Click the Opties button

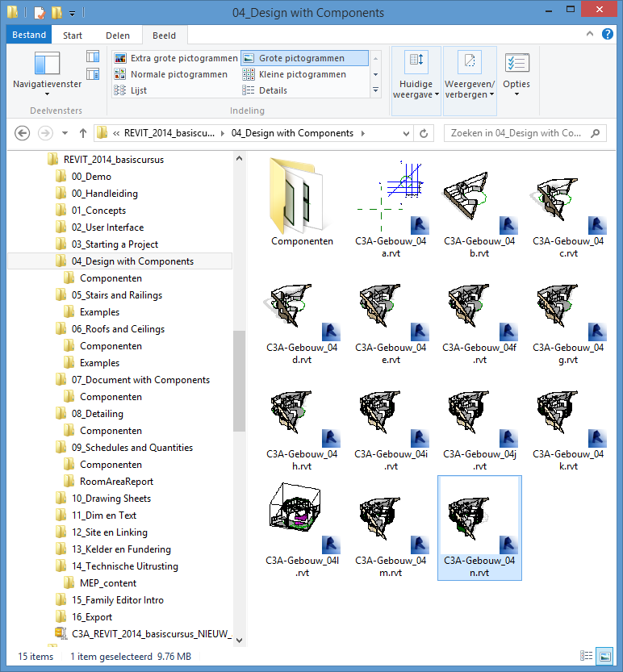[x=516, y=74]
